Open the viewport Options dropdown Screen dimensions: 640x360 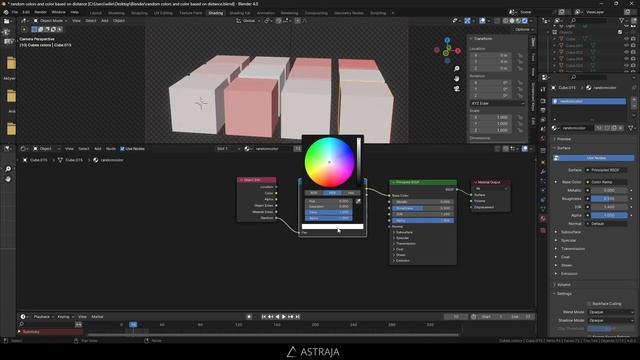[524, 29]
